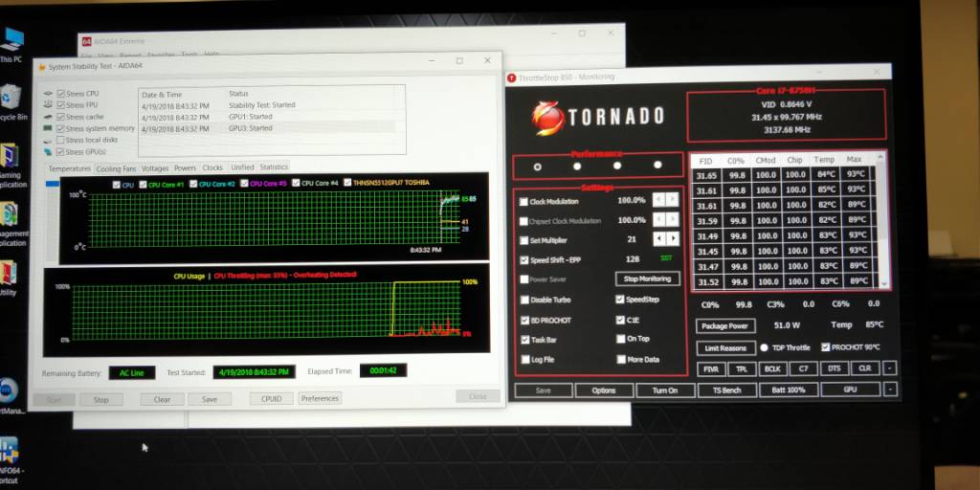Click Save in System Stability Test
The height and width of the screenshot is (490, 980).
point(210,399)
